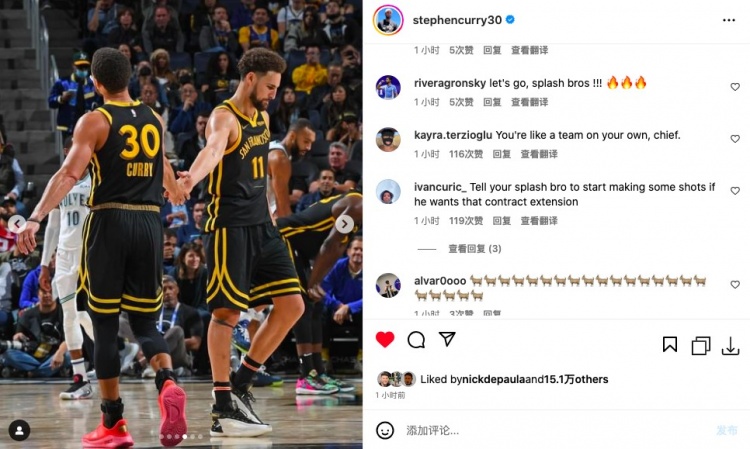
Task: Show tagged people icon on photo
Action: pyautogui.click(x=19, y=430)
